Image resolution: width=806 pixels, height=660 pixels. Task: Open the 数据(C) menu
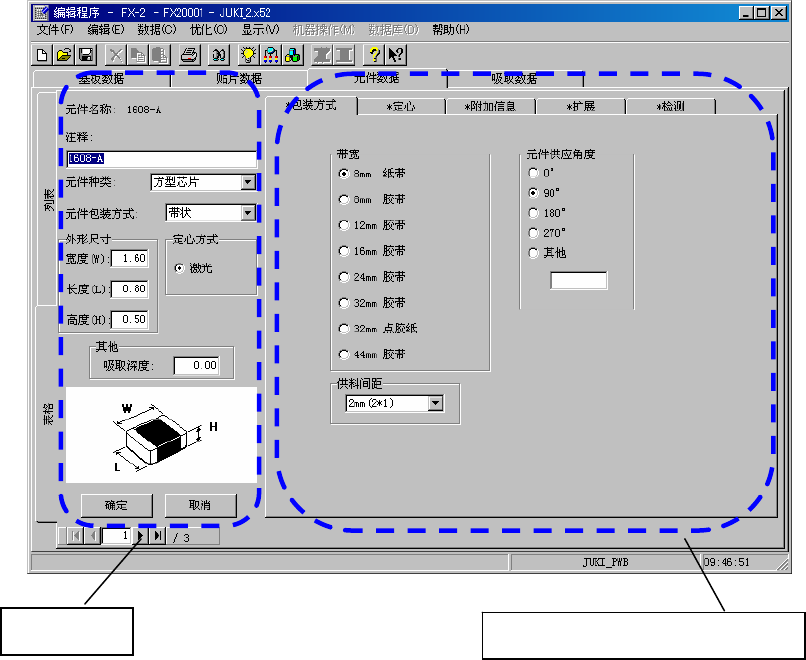click(157, 30)
